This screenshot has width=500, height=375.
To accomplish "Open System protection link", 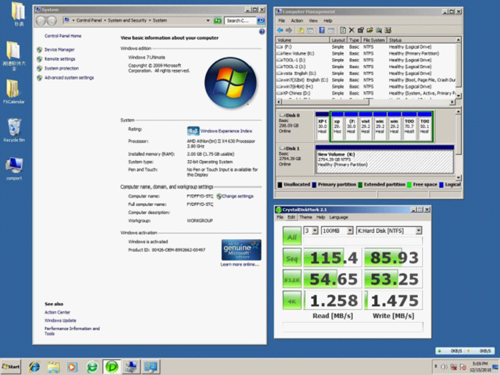I will pos(62,68).
